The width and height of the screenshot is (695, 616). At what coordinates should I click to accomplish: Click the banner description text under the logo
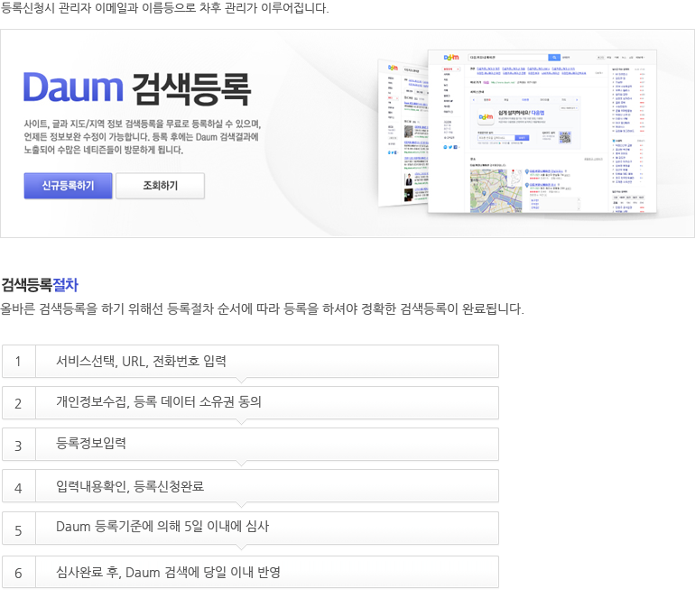point(143,137)
